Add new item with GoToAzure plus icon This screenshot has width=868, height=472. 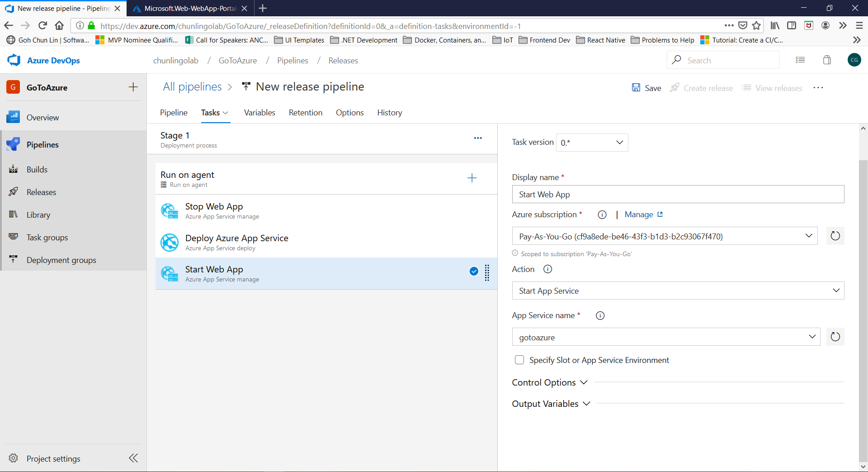coord(133,87)
